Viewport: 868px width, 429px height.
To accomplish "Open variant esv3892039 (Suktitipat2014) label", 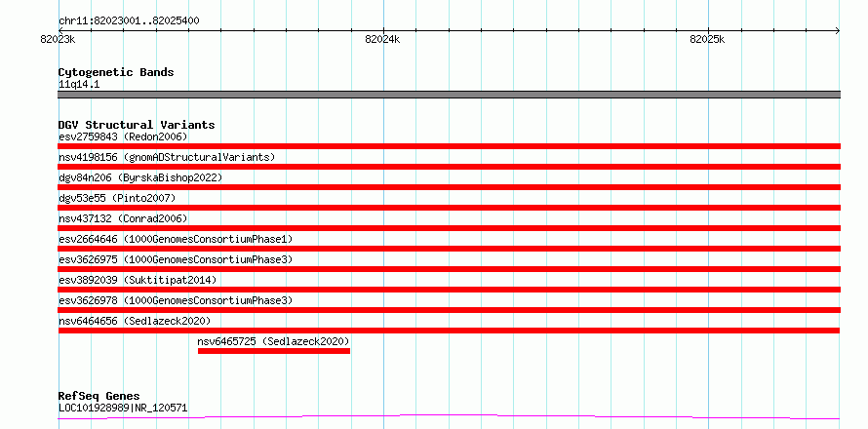I will (138, 280).
